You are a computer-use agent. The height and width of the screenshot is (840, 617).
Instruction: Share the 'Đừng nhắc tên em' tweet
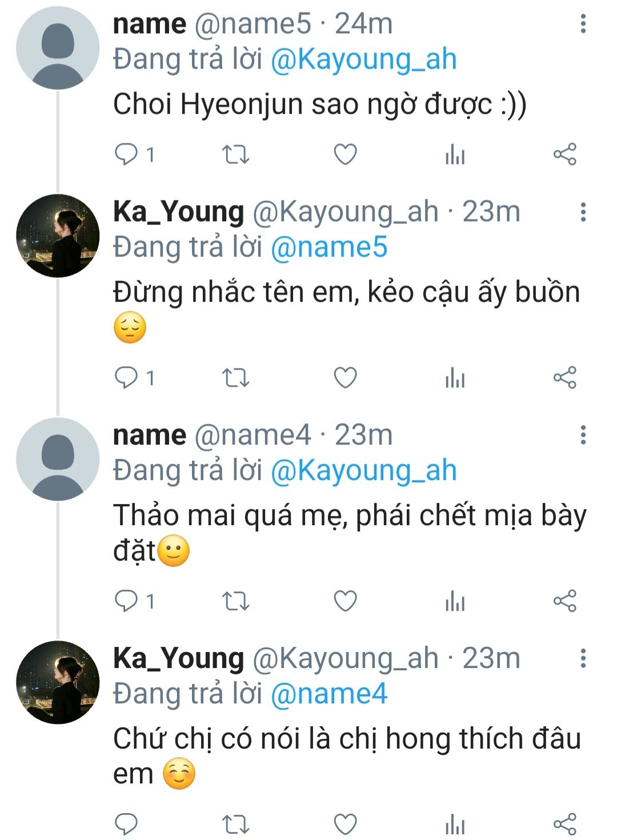click(x=564, y=378)
